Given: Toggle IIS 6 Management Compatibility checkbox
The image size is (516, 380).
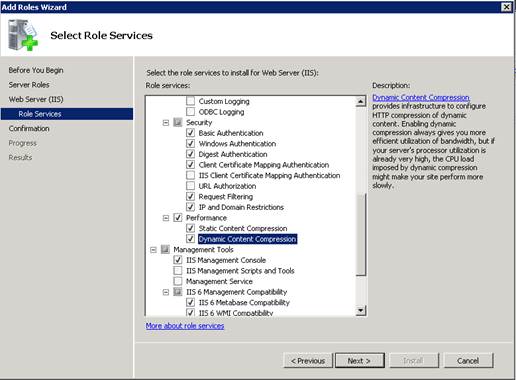Looking at the screenshot, I should 178,292.
